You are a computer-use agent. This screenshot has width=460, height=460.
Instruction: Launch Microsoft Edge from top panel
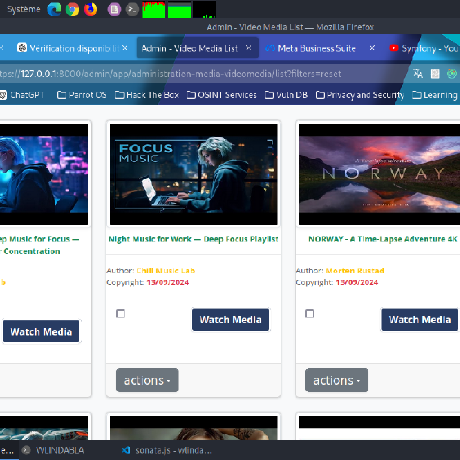click(x=54, y=9)
